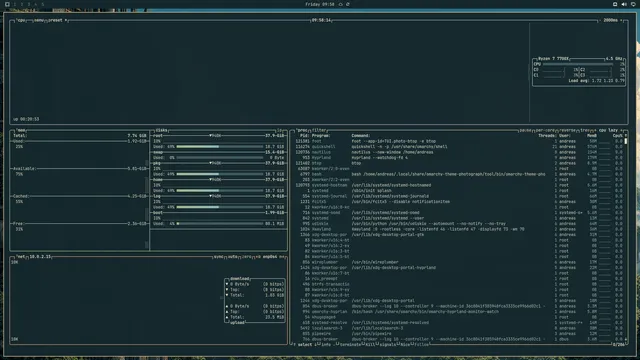Viewport: 640px width, 360px height.
Task: Select next sort column with right arrow
Action: point(622,130)
